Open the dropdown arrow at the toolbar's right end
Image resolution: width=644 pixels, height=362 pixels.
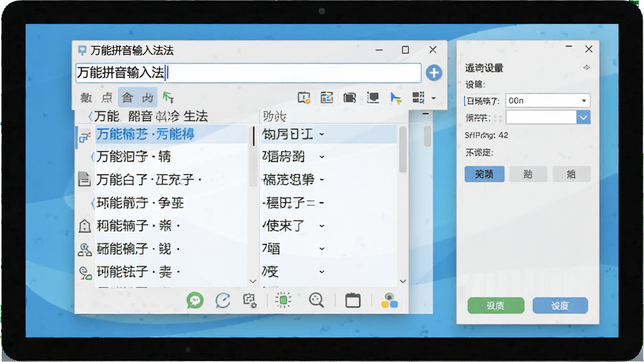tap(433, 98)
